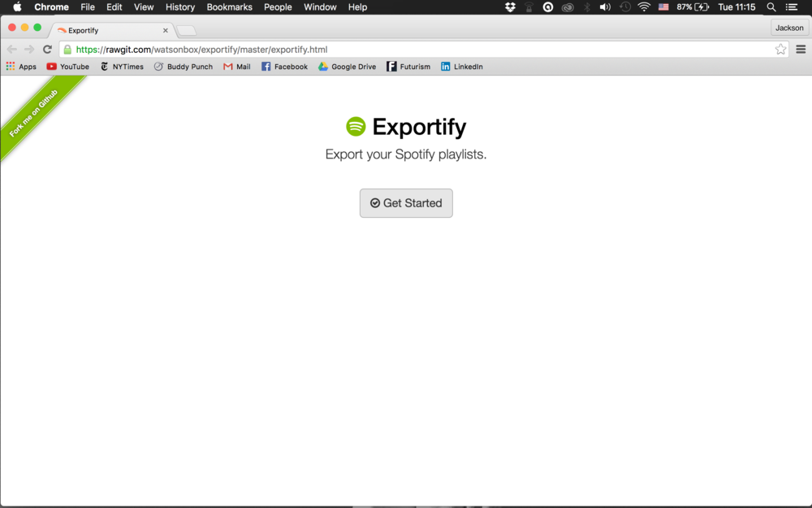Check the battery percentage indicator
This screenshot has height=508, width=812.
pos(689,7)
